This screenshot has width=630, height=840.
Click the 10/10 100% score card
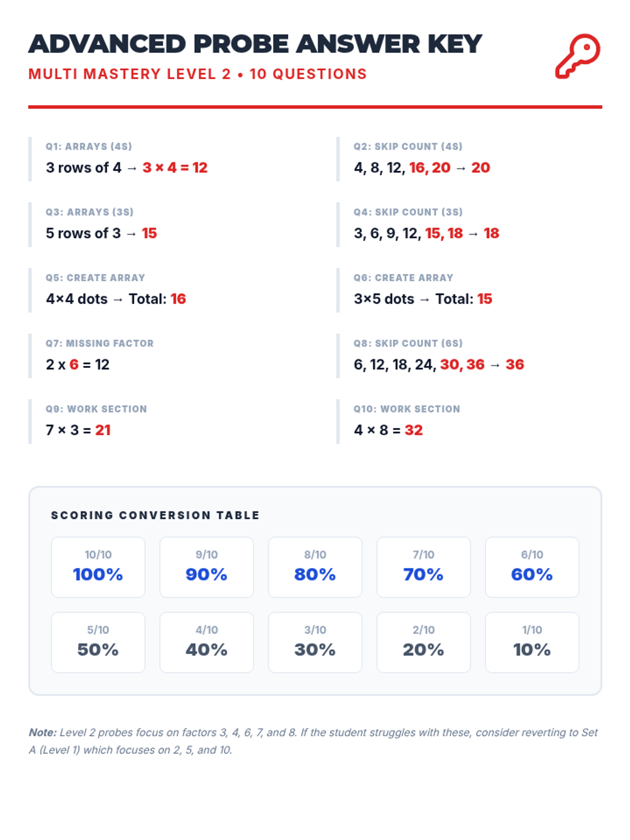point(98,567)
